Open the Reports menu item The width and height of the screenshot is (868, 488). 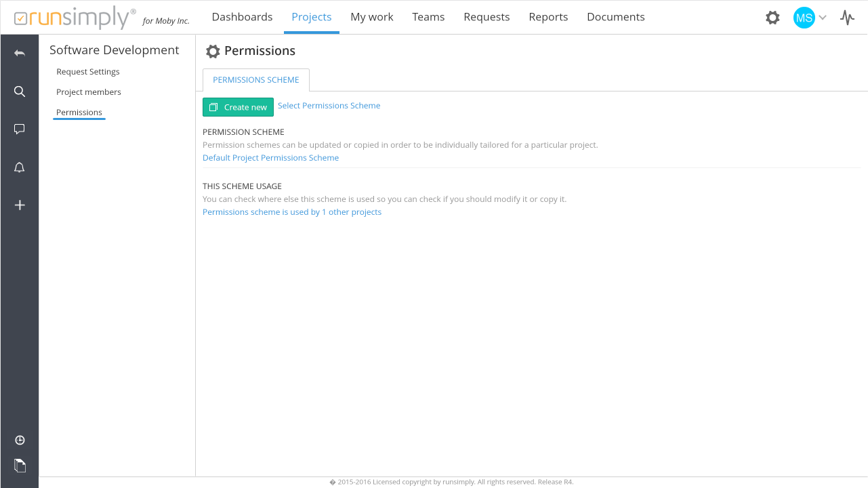pyautogui.click(x=548, y=17)
